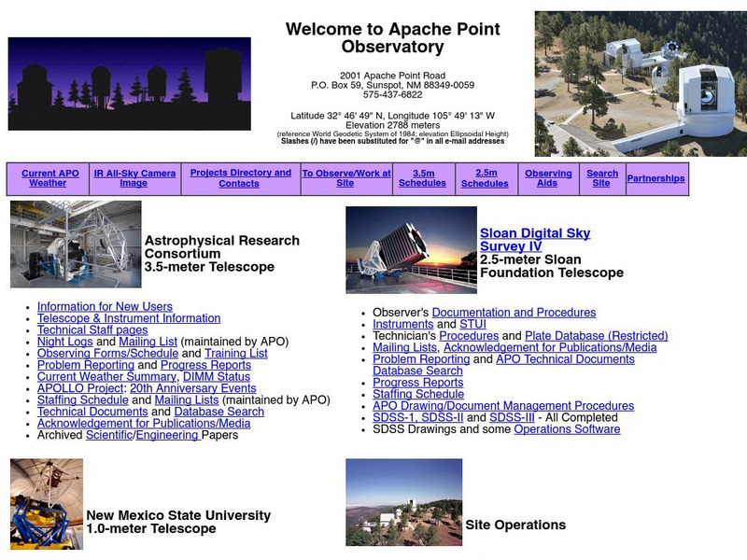Viewport: 747px width, 560px height.
Task: Open Mailing Lists in Sloan list
Action: coord(404,347)
